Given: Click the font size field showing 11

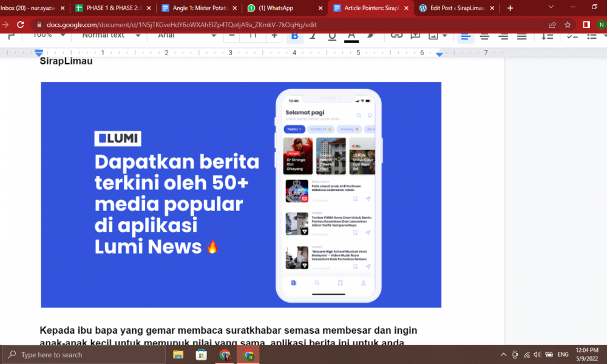Looking at the screenshot, I should tap(253, 36).
